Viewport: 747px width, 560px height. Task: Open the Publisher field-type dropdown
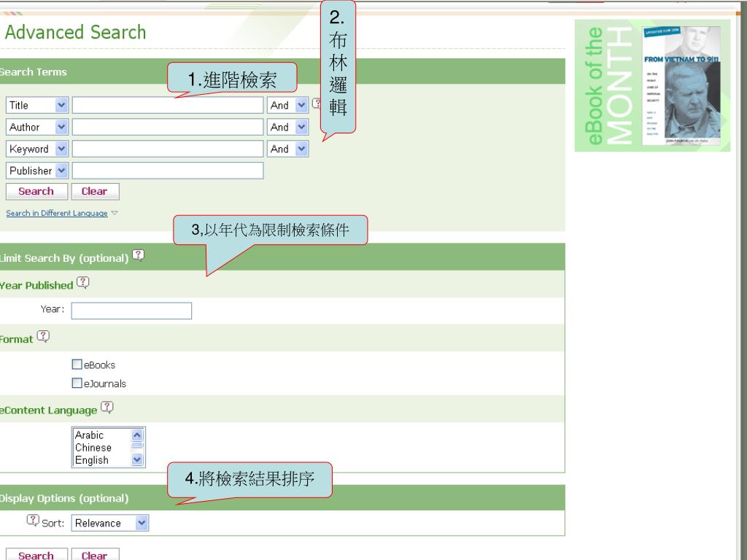(37, 171)
